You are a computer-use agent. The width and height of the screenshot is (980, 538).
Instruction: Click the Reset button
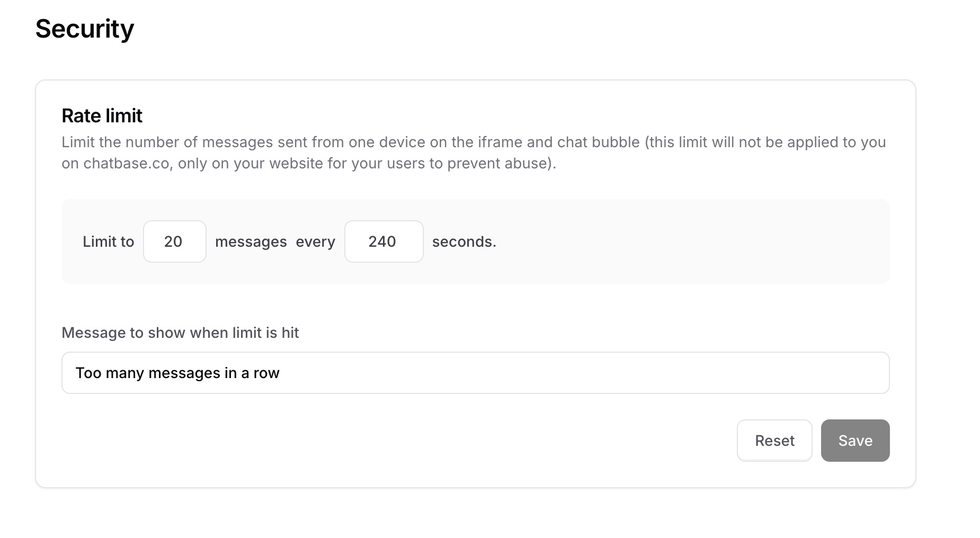(774, 440)
